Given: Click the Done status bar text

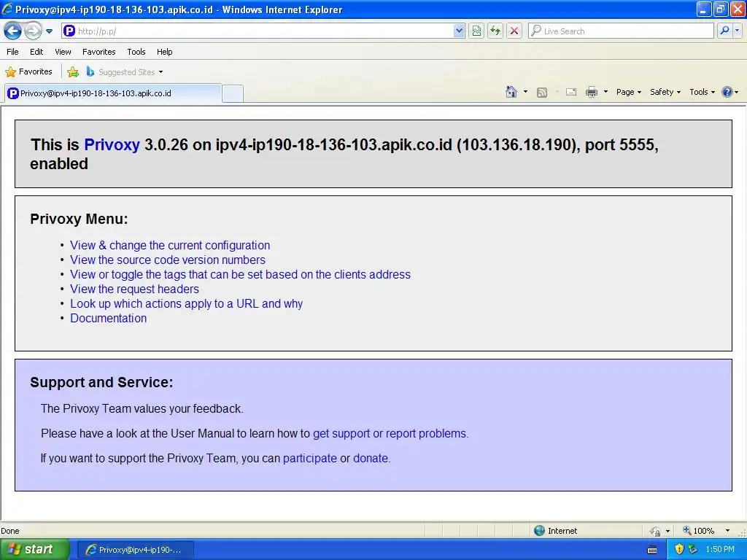Looking at the screenshot, I should (x=10, y=531).
